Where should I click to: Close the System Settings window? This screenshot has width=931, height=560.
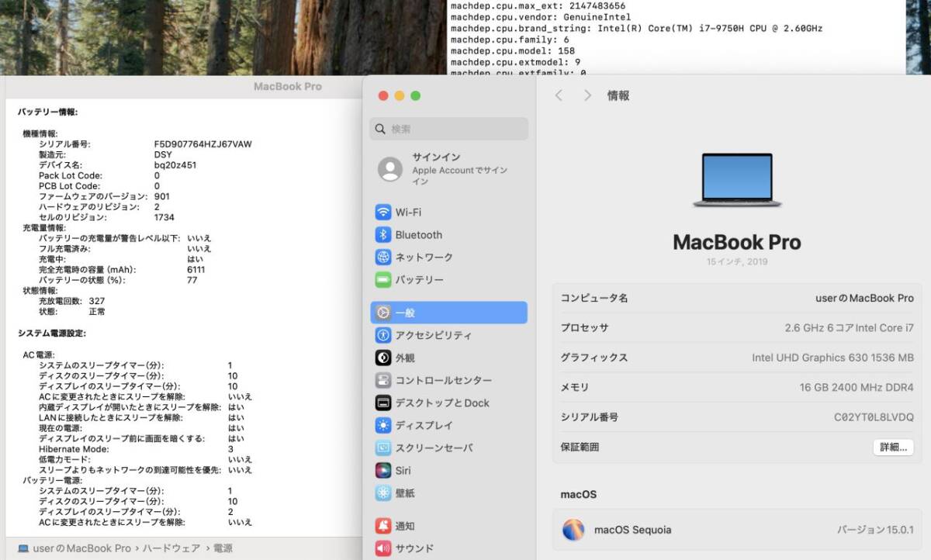(x=382, y=95)
